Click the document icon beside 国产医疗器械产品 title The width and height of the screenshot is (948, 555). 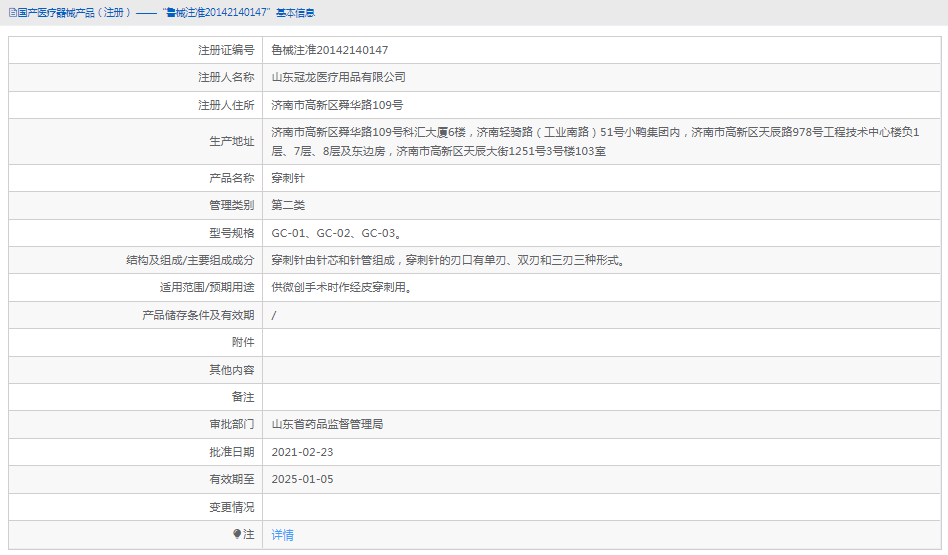click(x=12, y=13)
